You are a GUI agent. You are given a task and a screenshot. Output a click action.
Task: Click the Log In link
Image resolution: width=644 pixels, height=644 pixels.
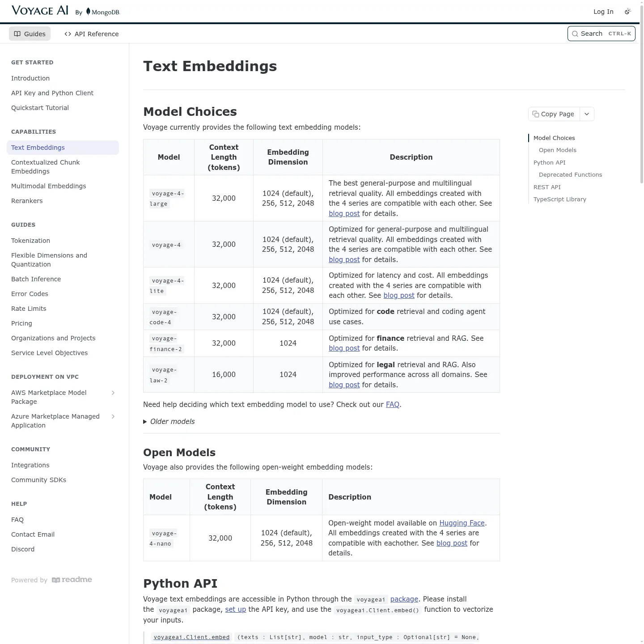tap(603, 12)
